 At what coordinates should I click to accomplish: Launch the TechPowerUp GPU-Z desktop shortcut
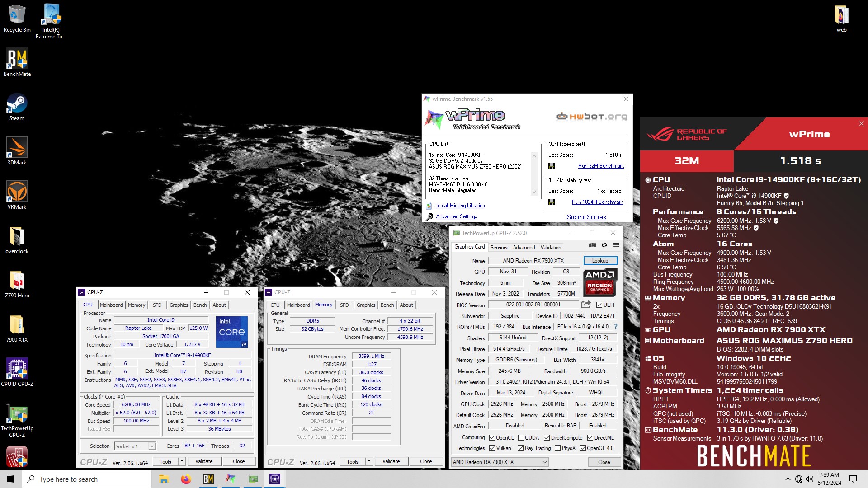pos(17,420)
